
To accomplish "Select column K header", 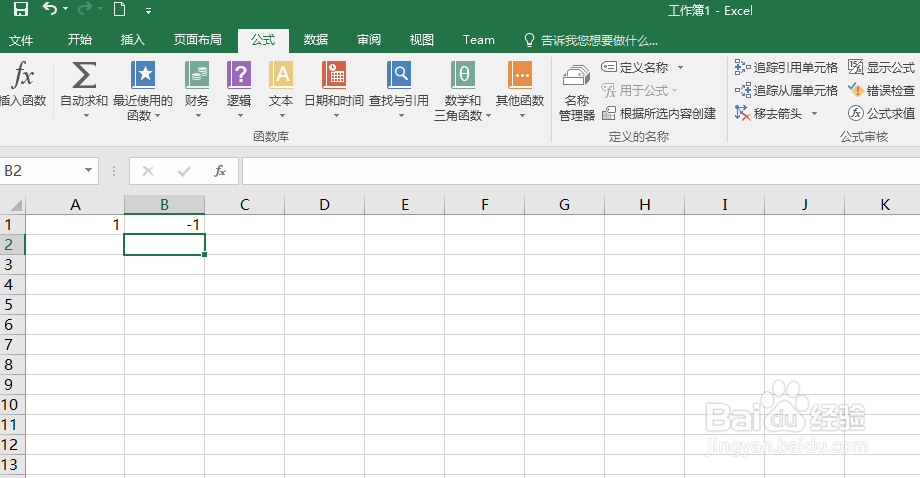I will coord(883,205).
